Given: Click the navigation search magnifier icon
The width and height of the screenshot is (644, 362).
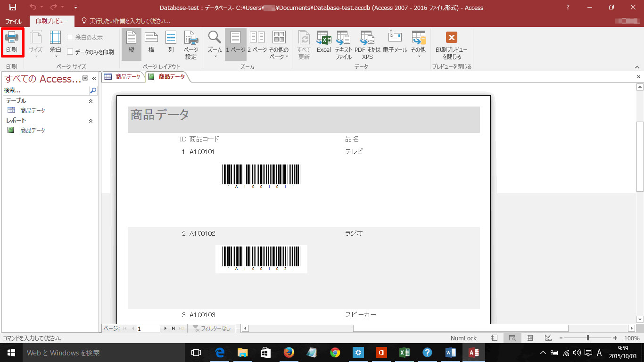Looking at the screenshot, I should tap(93, 90).
